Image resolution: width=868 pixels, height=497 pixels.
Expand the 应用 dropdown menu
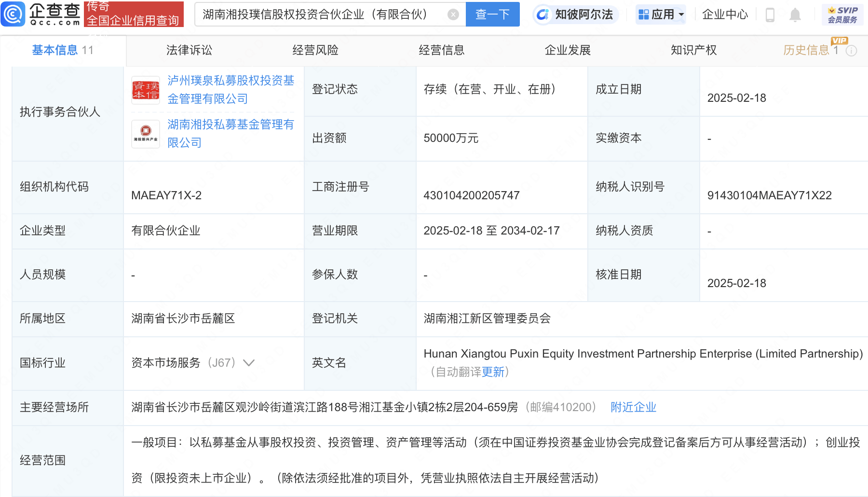point(661,14)
